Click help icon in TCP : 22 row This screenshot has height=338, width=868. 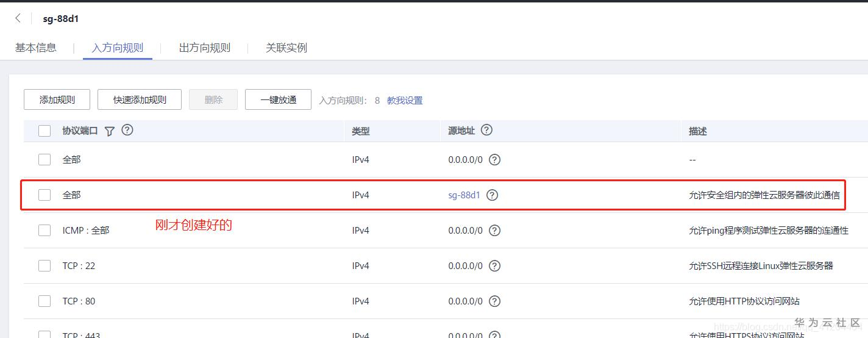[x=495, y=266]
